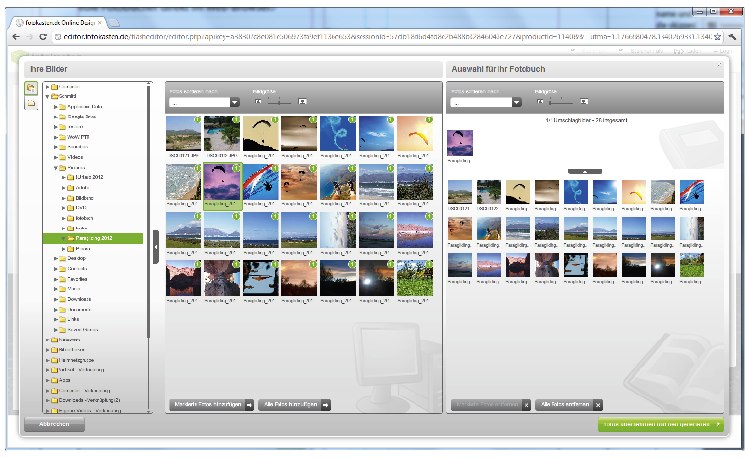Click the browser forward arrow
The width and height of the screenshot is (749, 458).
(29, 37)
